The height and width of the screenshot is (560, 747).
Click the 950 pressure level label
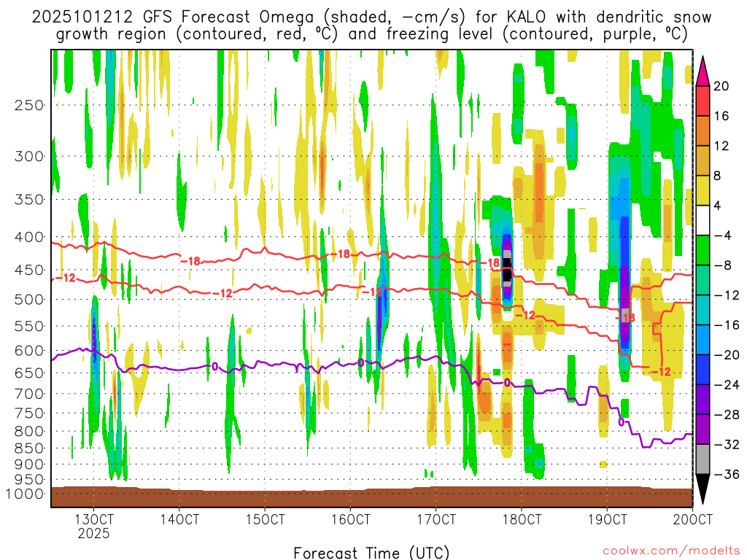coord(29,480)
